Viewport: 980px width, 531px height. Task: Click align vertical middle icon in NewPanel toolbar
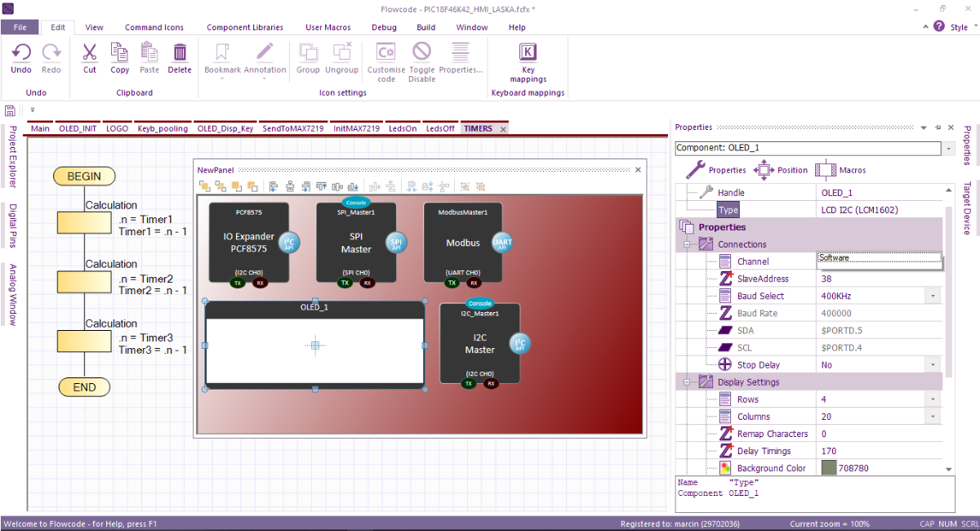coord(337,185)
